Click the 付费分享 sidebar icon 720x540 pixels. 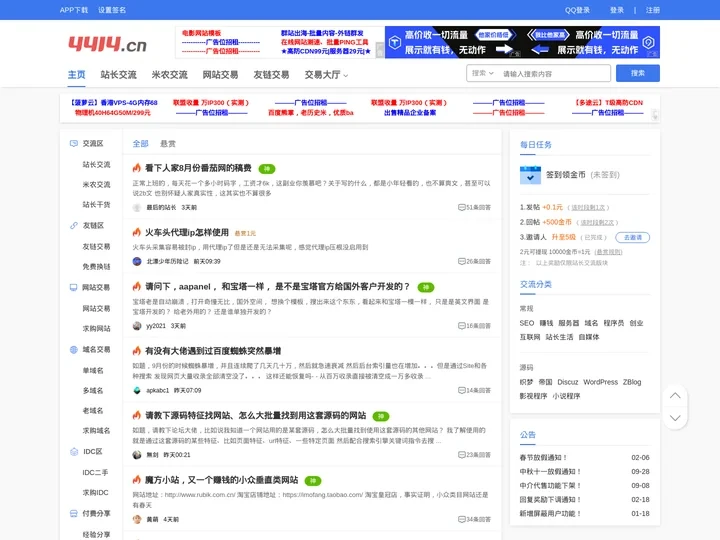73,513
